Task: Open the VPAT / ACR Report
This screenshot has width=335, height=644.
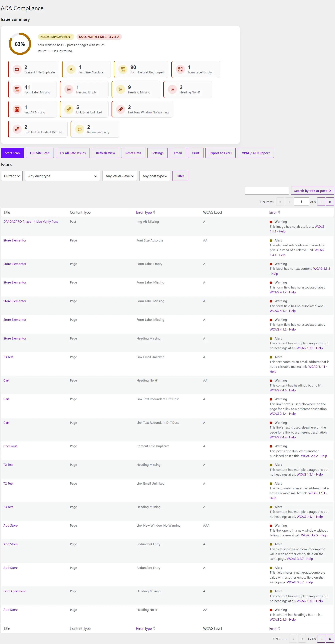Action: pos(256,153)
